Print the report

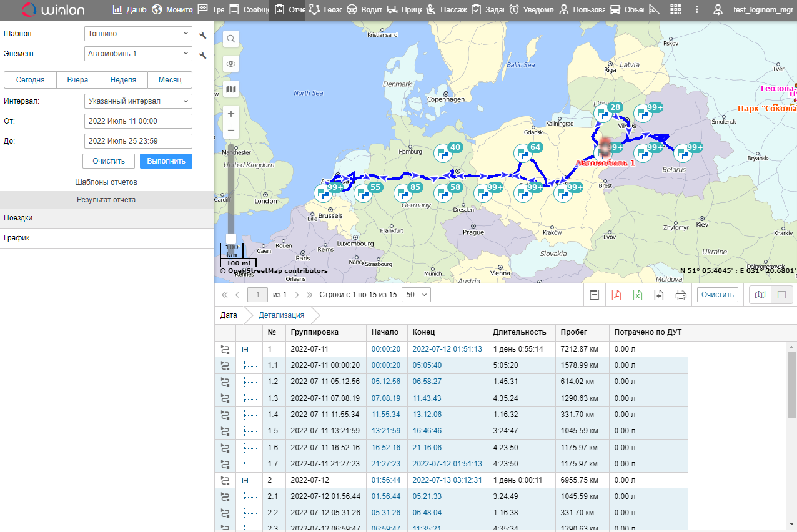[x=681, y=295]
